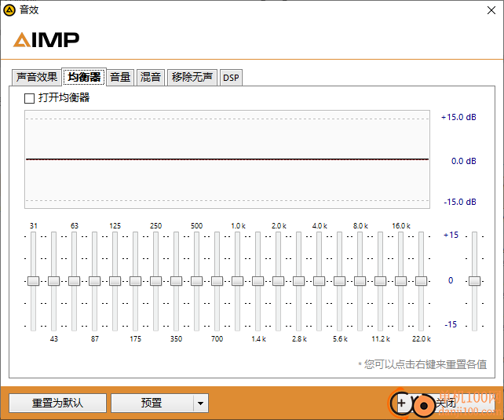This screenshot has width=504, height=420.
Task: Click the 16.0 k band slider handle
Action: click(400, 281)
